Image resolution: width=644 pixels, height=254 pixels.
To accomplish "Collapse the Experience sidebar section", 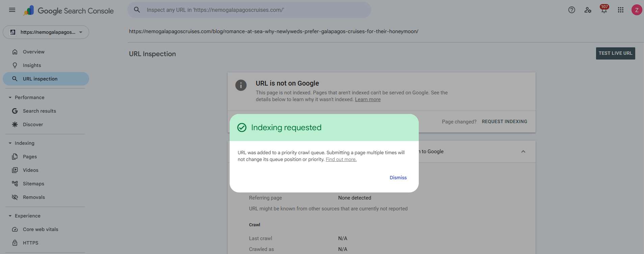I will [10, 216].
